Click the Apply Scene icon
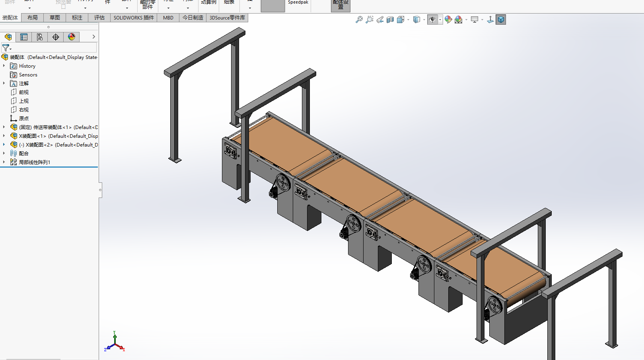Image resolution: width=644 pixels, height=360 pixels. (459, 20)
